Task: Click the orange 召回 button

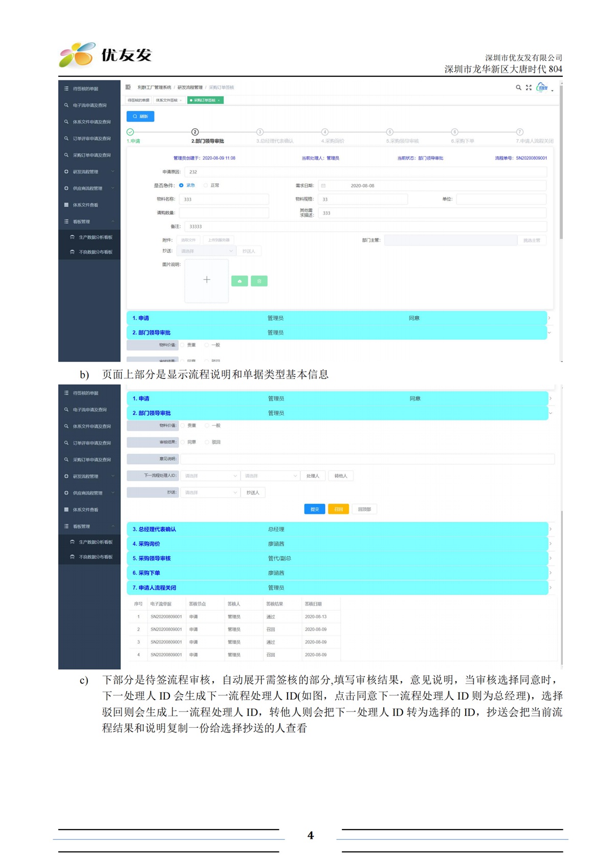Action: [338, 509]
